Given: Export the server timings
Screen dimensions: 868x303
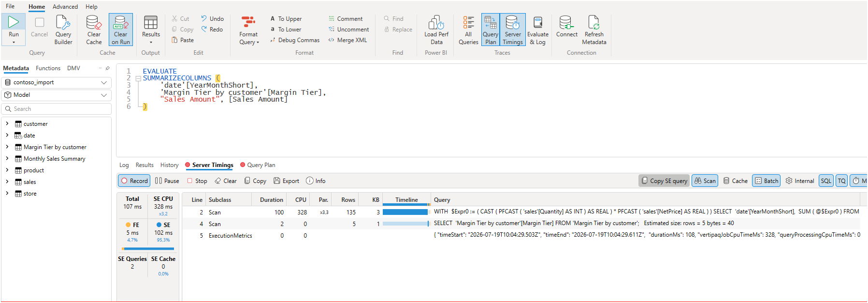Looking at the screenshot, I should (x=286, y=181).
